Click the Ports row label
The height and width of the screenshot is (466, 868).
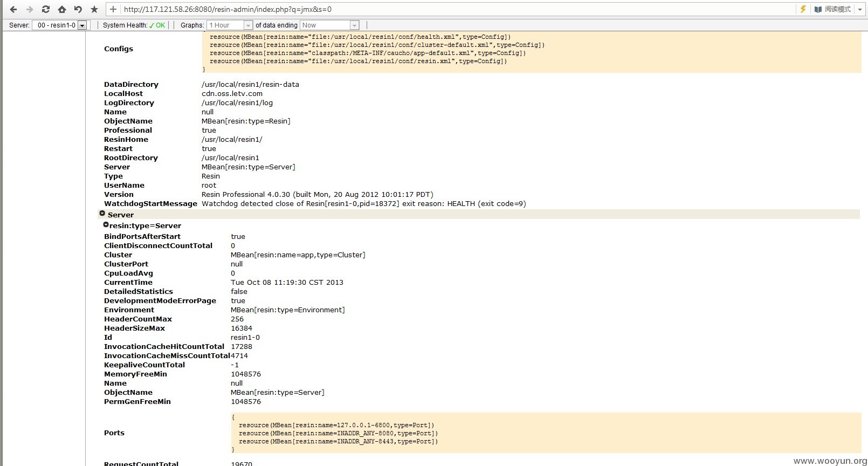pos(114,433)
